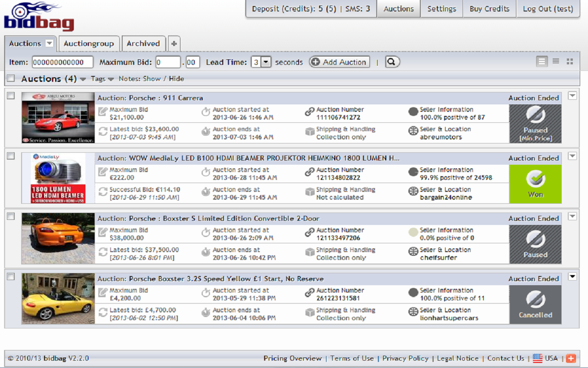Switch to the compact list view icon

pos(556,62)
